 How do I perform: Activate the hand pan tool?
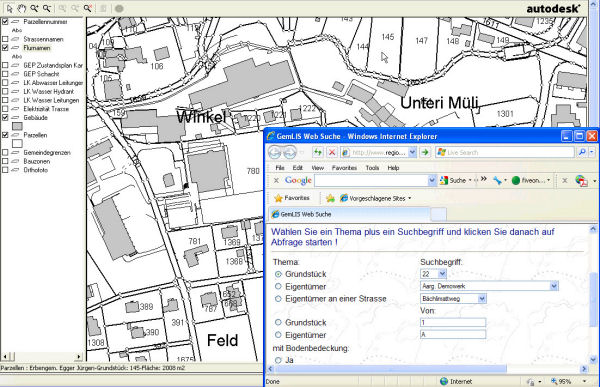[22, 8]
